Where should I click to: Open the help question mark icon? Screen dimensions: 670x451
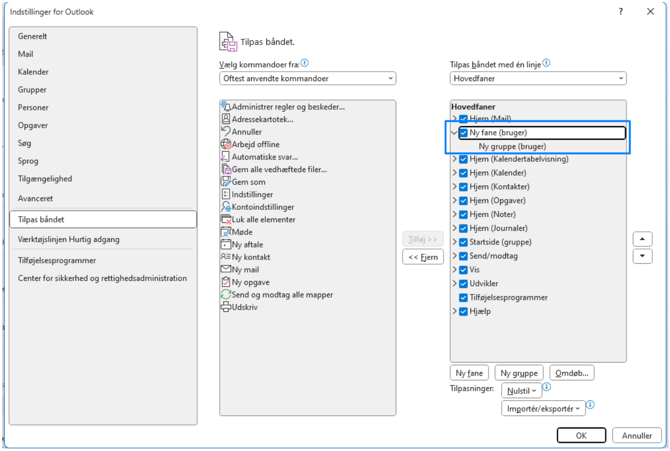[620, 12]
